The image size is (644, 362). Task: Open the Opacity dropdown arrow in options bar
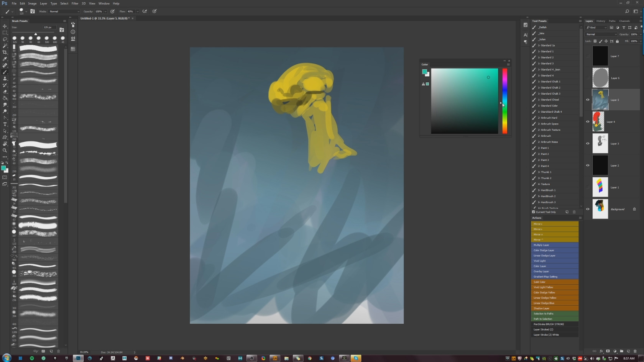tap(105, 11)
